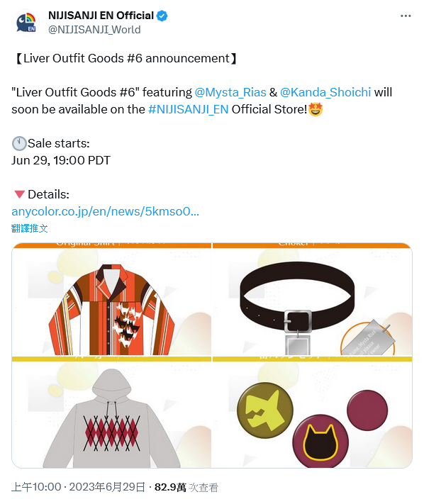This screenshot has width=424, height=504.
Task: Open the @NIJISANJI_World handle
Action: [94, 30]
